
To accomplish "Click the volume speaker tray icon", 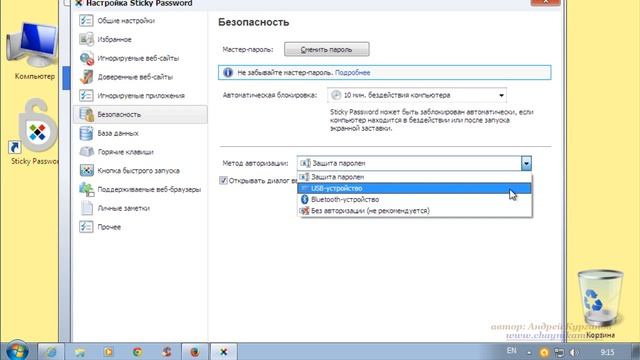I will [x=573, y=352].
